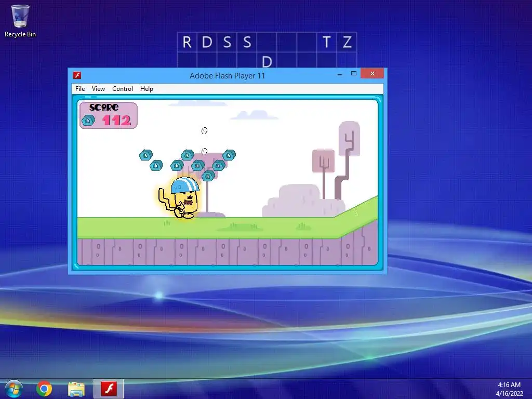
Task: Click the clock showing 4:16 AM
Action: [x=509, y=385]
